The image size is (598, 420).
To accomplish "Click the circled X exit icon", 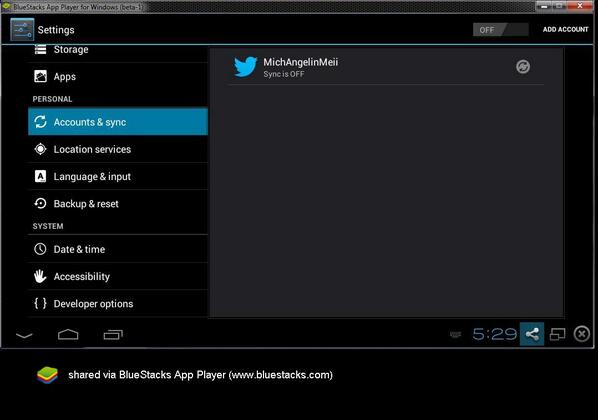I will pos(582,334).
